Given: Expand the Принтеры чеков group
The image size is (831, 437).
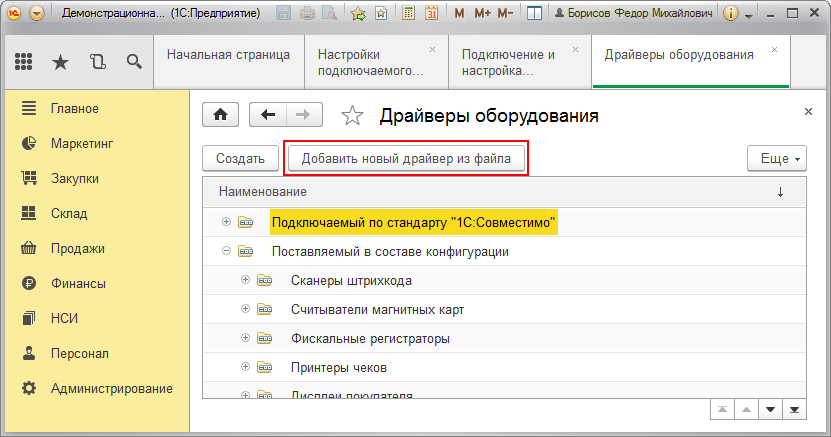Looking at the screenshot, I should pyautogui.click(x=245, y=367).
